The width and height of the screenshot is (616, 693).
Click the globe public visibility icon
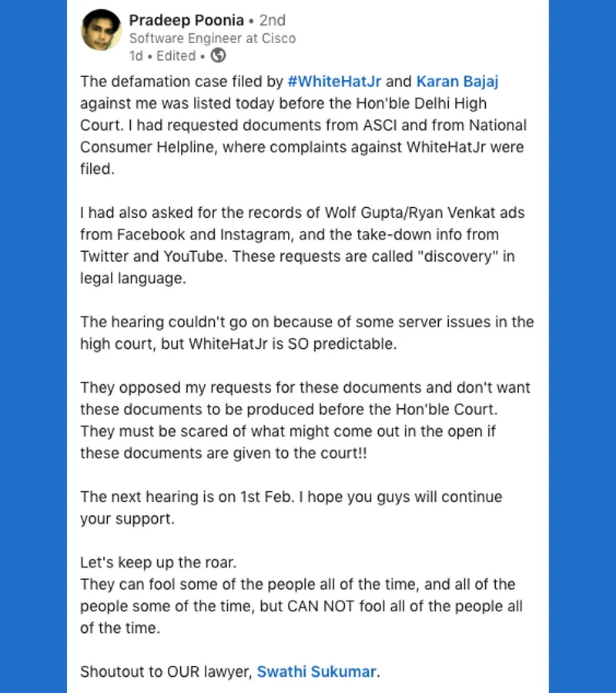point(218,55)
